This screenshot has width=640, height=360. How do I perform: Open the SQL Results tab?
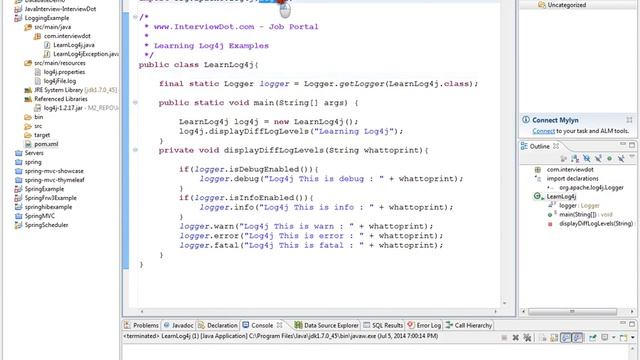pyautogui.click(x=383, y=325)
